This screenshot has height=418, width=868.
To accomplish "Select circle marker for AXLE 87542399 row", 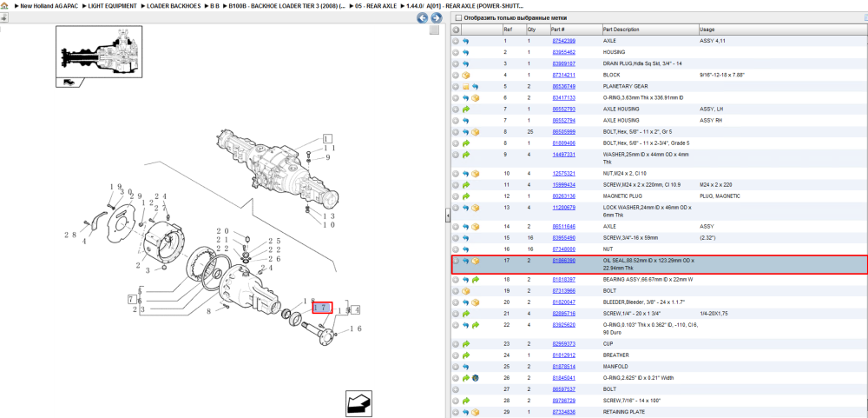I will (456, 41).
